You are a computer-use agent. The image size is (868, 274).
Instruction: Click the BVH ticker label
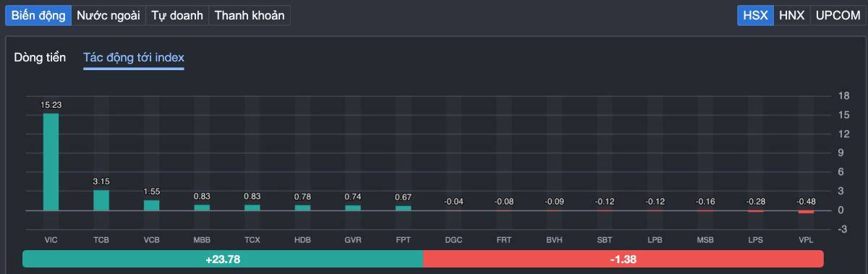[x=554, y=239]
